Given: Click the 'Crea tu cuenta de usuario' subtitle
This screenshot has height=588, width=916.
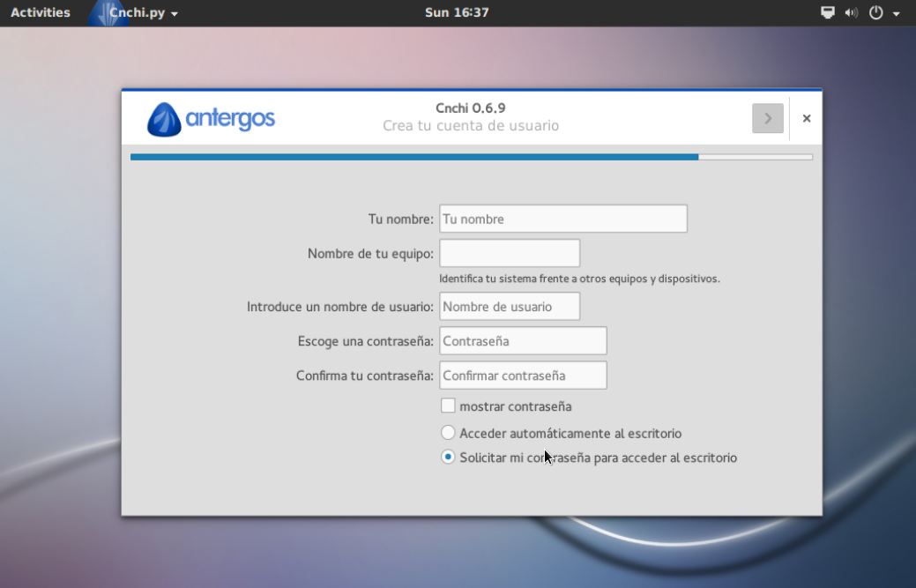Looking at the screenshot, I should [x=471, y=125].
